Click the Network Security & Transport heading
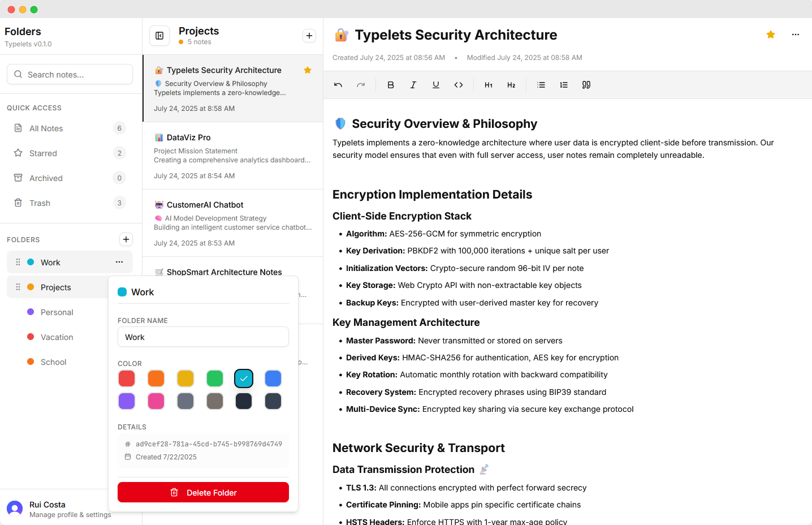 point(418,448)
